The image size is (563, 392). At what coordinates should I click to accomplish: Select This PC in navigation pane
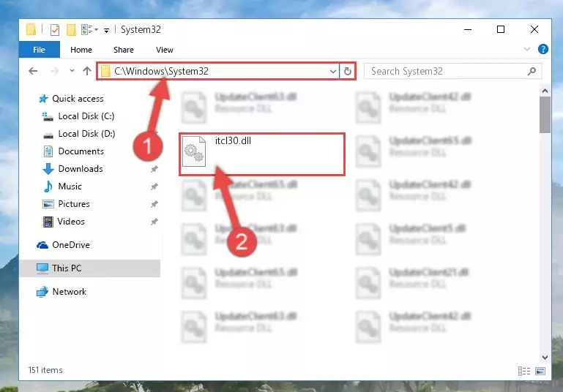click(x=90, y=268)
